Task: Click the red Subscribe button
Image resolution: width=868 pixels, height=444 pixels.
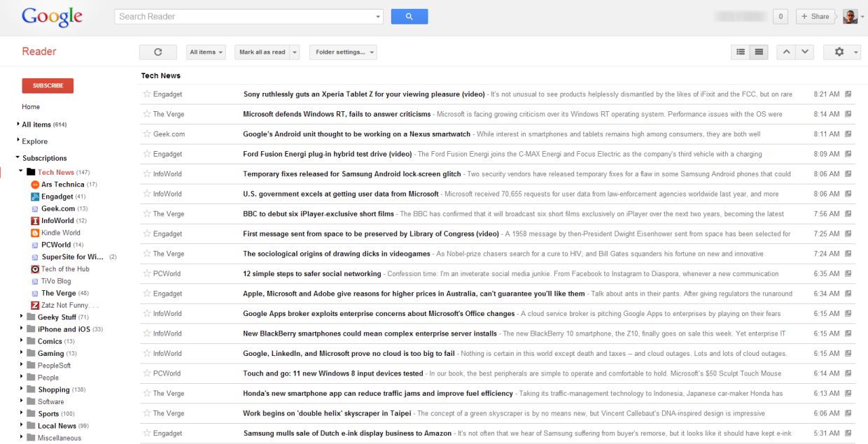Action: [48, 85]
